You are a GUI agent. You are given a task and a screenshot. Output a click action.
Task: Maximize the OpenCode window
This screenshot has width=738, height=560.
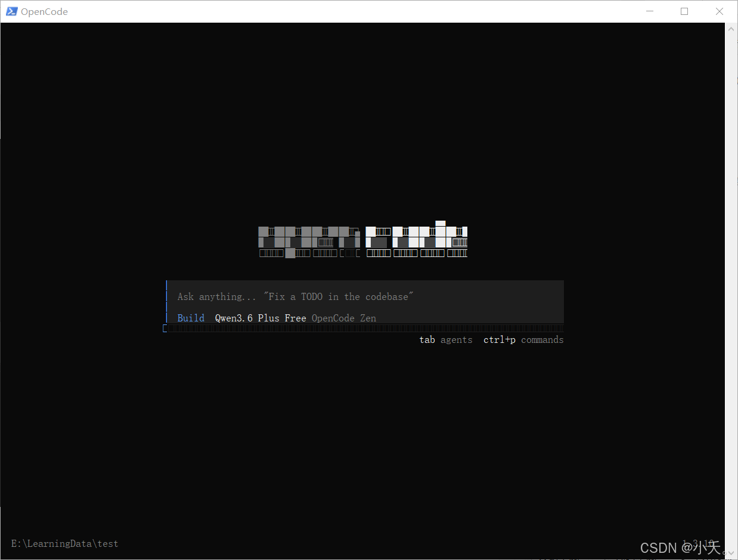(x=684, y=11)
